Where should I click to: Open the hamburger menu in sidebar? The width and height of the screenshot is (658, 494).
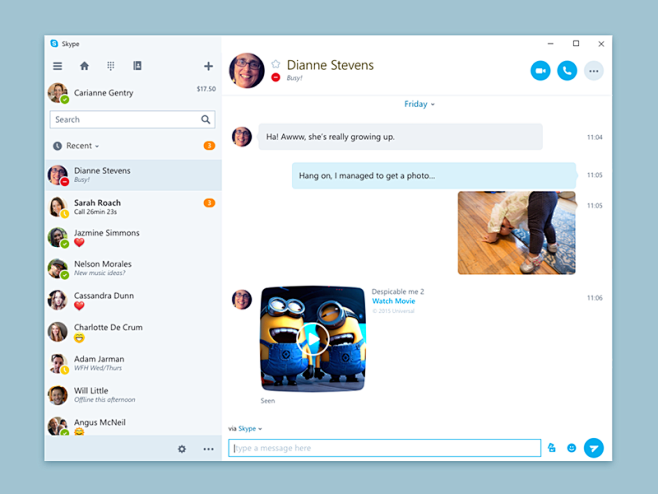pos(57,66)
